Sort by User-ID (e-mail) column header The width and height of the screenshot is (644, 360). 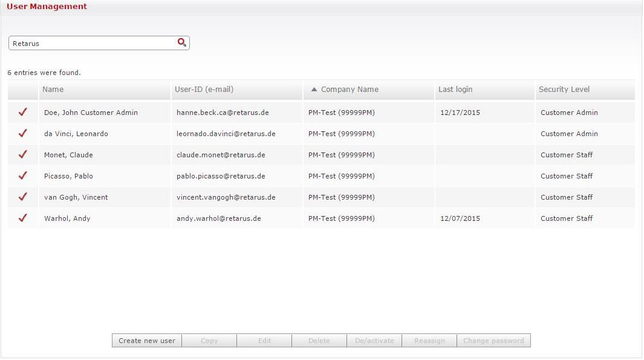coord(204,90)
